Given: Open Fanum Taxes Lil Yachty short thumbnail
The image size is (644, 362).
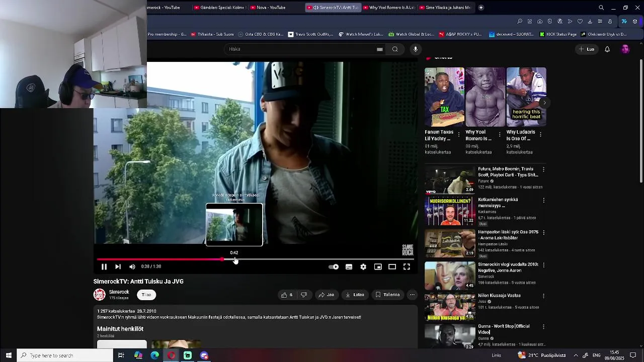Looking at the screenshot, I should click(444, 97).
